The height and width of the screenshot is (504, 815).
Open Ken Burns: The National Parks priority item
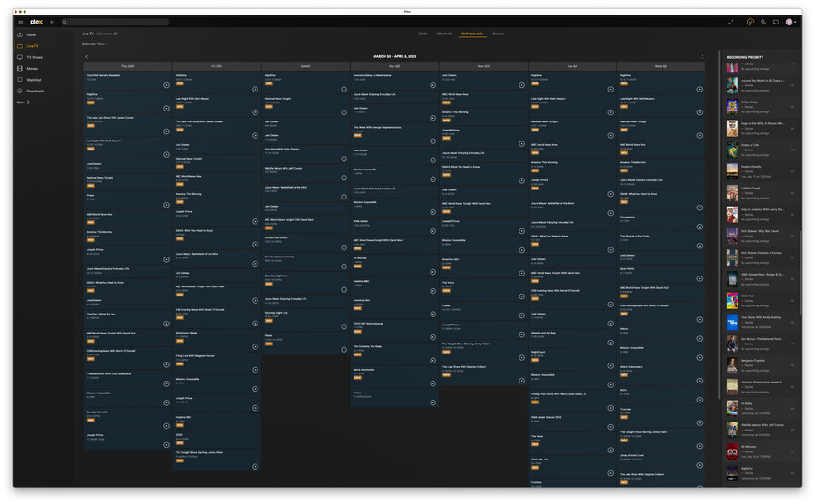tap(761, 344)
